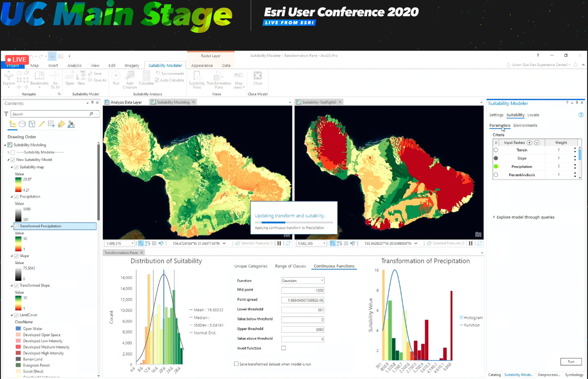Image resolution: width=588 pixels, height=379 pixels.
Task: Open the left map coordinate units dropdown
Action: [x=224, y=243]
